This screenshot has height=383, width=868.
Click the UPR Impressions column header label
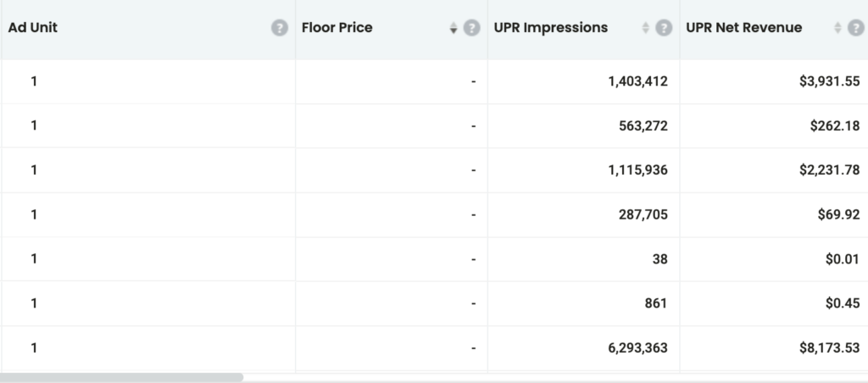point(550,27)
